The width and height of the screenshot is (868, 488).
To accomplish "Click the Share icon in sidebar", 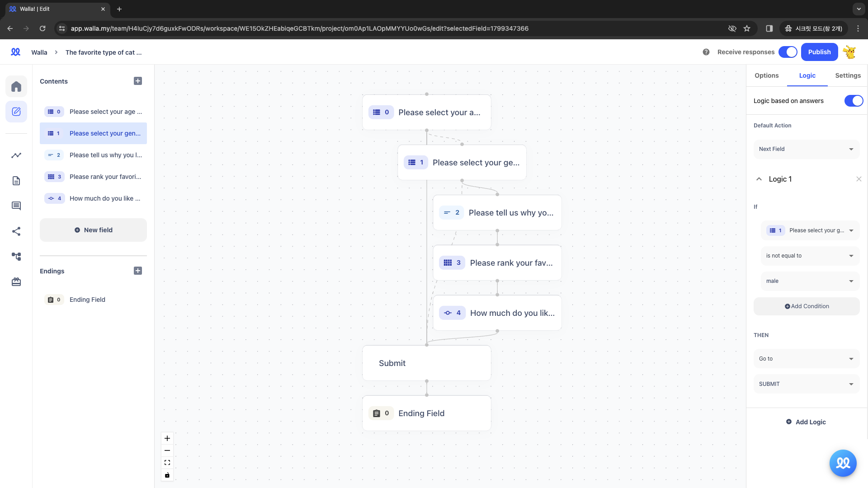I will [x=16, y=231].
